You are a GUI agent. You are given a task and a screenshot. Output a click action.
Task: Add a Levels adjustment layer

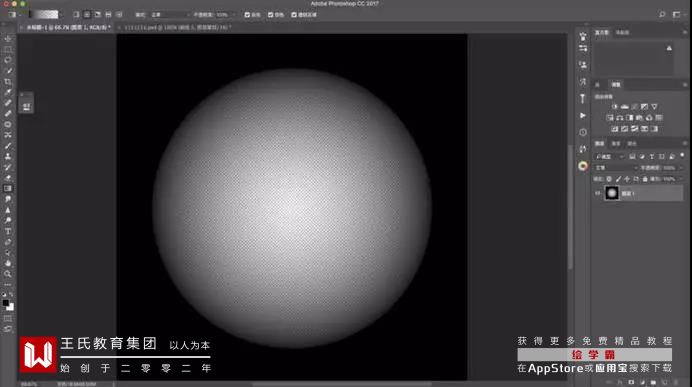[x=624, y=106]
